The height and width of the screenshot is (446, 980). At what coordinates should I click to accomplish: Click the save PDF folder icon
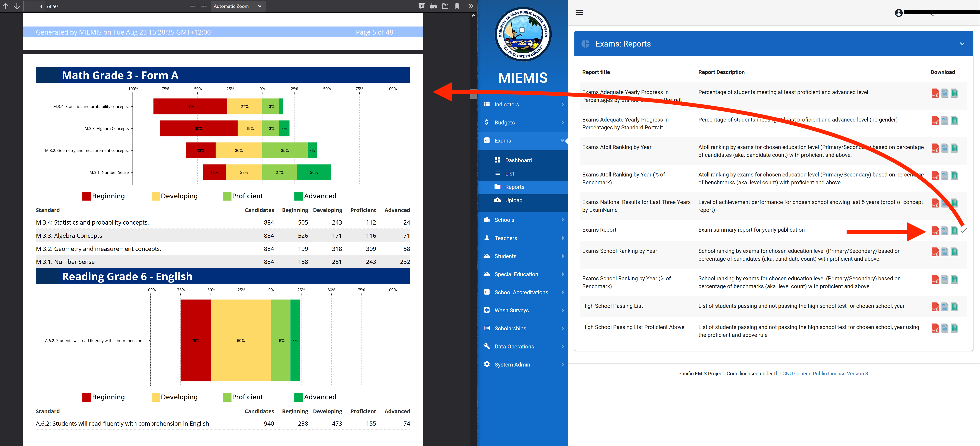(x=445, y=6)
